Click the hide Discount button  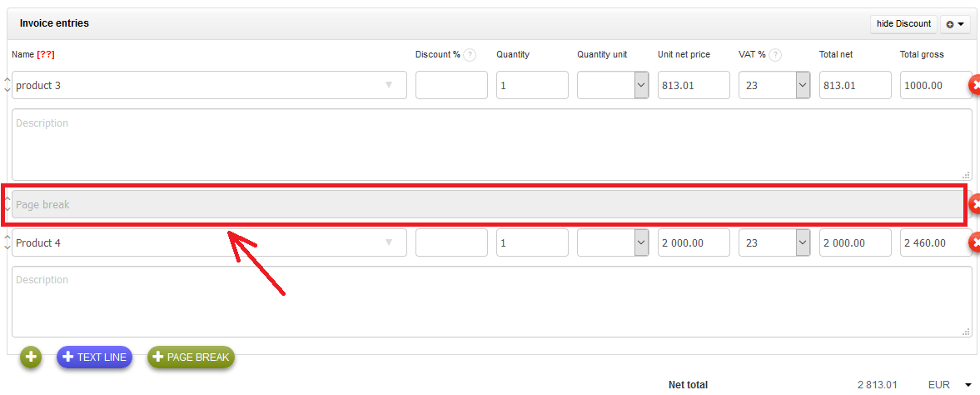point(903,24)
